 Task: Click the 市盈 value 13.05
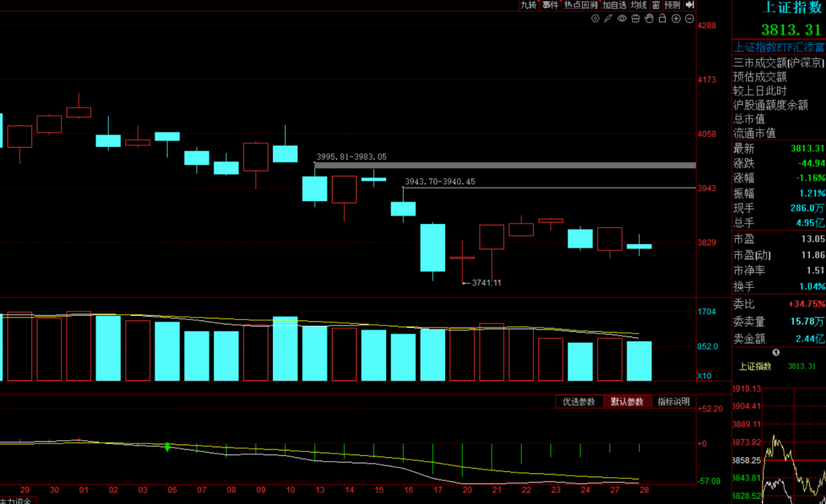[x=813, y=239]
